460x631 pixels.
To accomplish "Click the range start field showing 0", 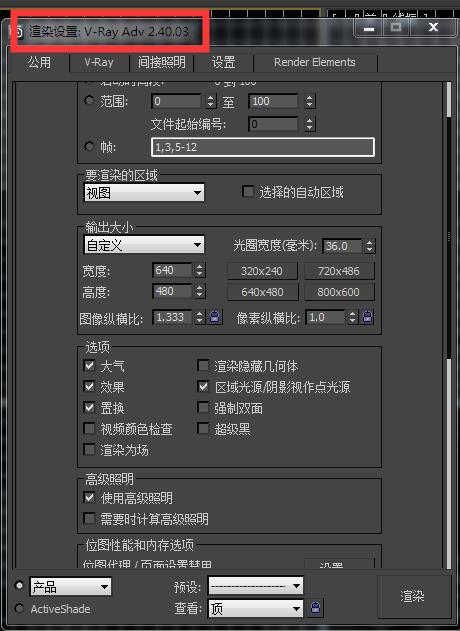I will coord(177,101).
